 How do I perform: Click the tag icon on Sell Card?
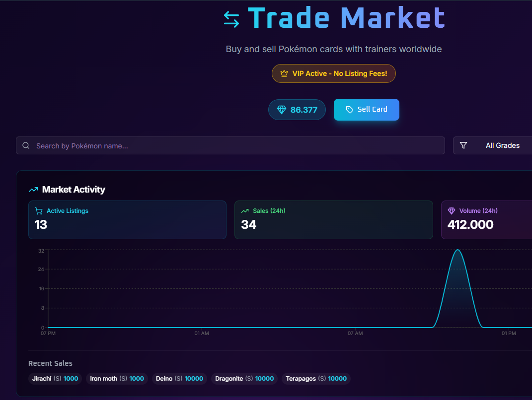[350, 110]
